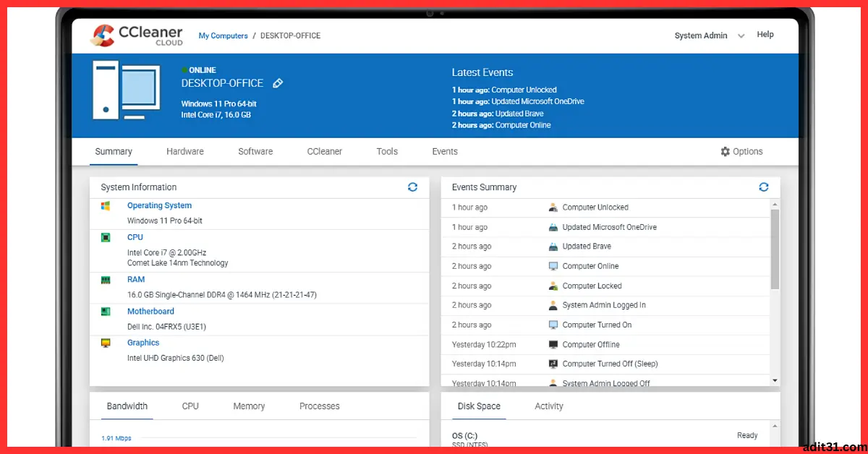The image size is (868, 454).
Task: Select the CPU chart tab
Action: (190, 406)
